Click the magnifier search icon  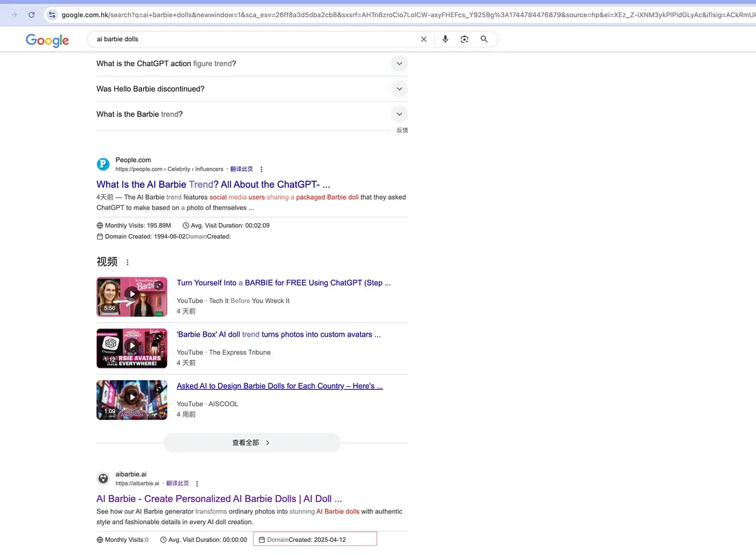pyautogui.click(x=484, y=39)
